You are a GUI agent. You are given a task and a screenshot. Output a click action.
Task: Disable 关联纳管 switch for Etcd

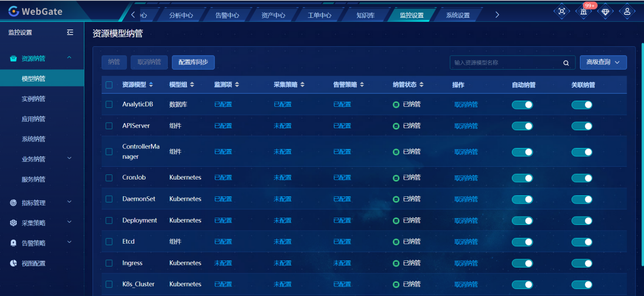tap(582, 242)
